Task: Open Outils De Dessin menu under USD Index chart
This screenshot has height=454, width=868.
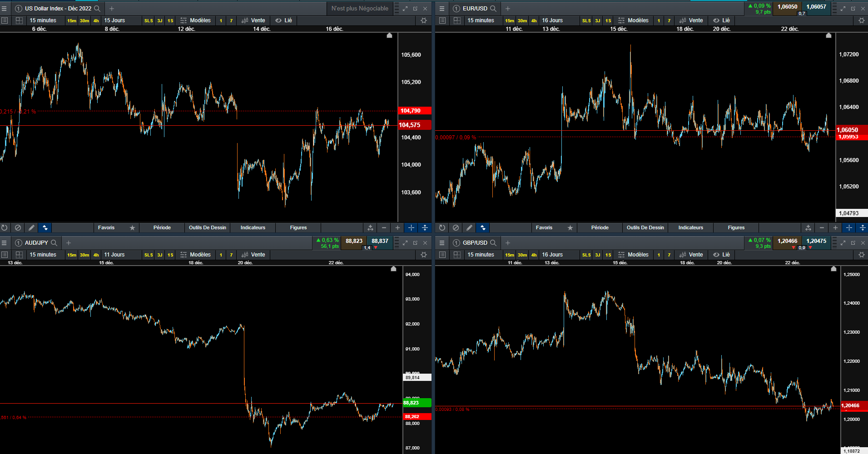Action: (208, 228)
